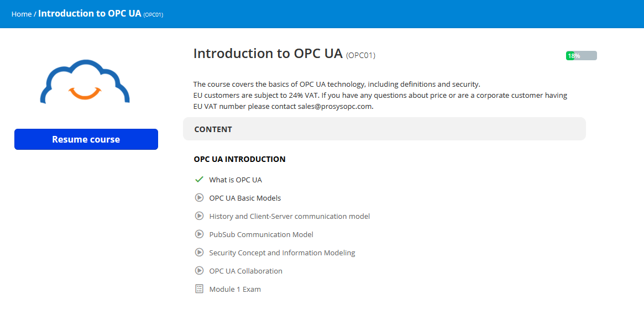The height and width of the screenshot is (315, 644).
Task: Open the What is OPC UA lesson
Action: tap(235, 180)
